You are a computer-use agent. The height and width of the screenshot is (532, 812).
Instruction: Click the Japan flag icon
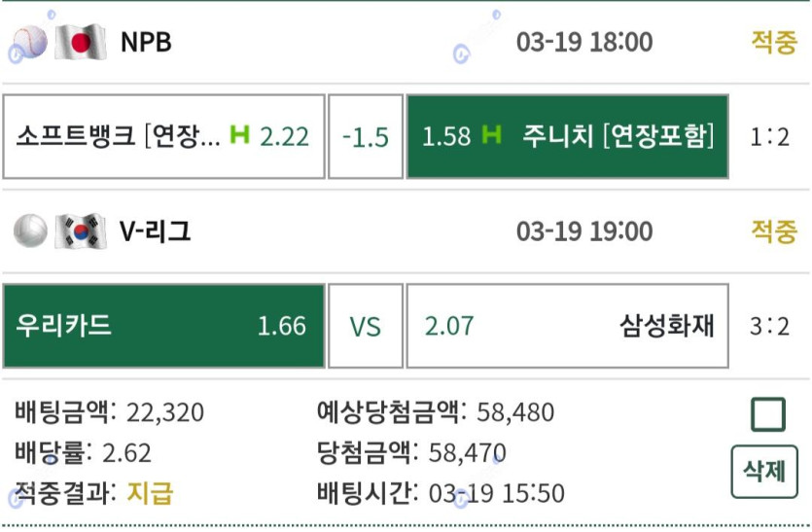[x=80, y=42]
